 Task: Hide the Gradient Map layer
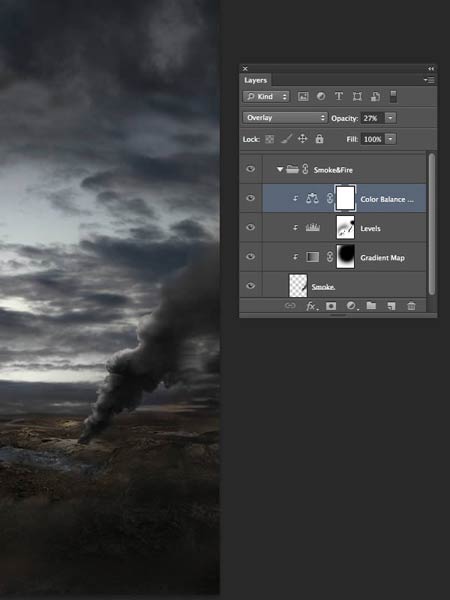250,256
